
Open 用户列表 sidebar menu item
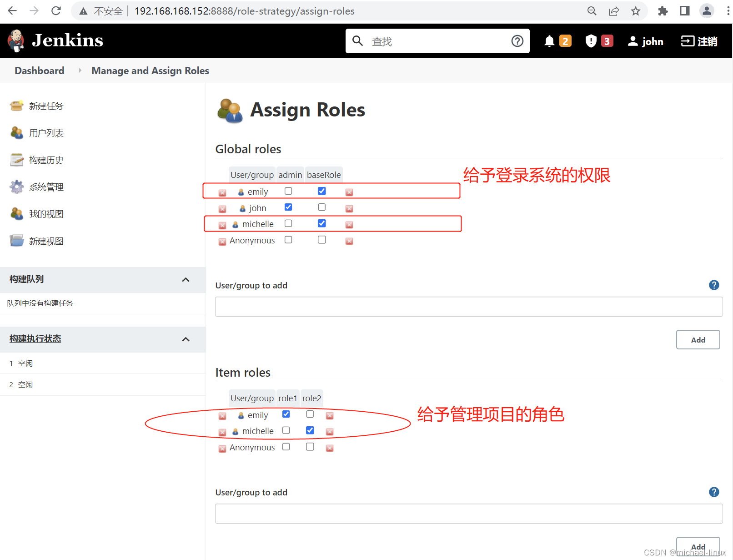coord(46,133)
